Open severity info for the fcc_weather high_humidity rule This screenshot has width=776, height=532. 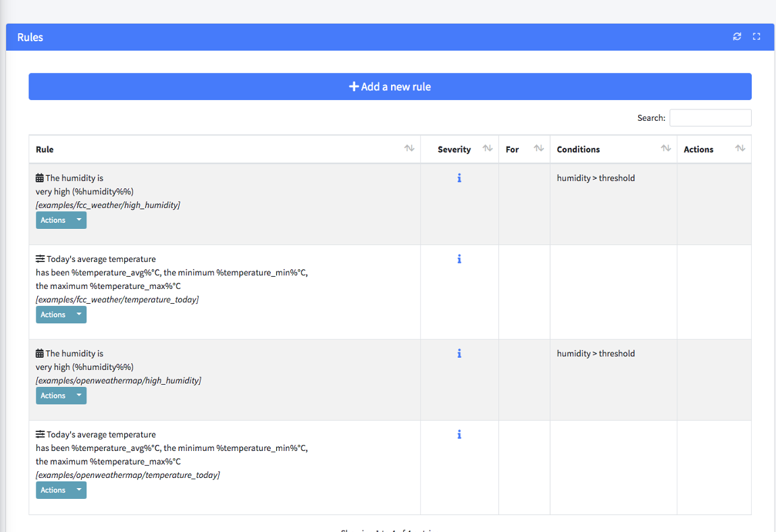coord(459,178)
